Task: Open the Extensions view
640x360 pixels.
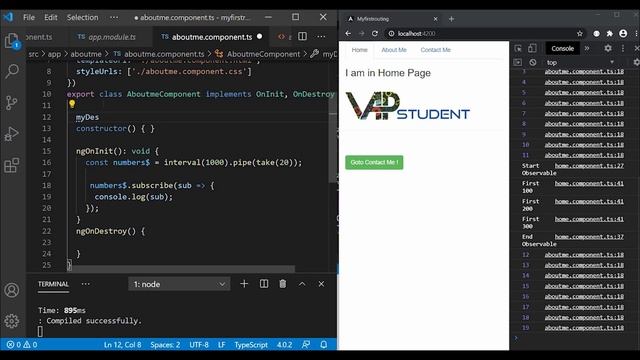Action: (11, 165)
